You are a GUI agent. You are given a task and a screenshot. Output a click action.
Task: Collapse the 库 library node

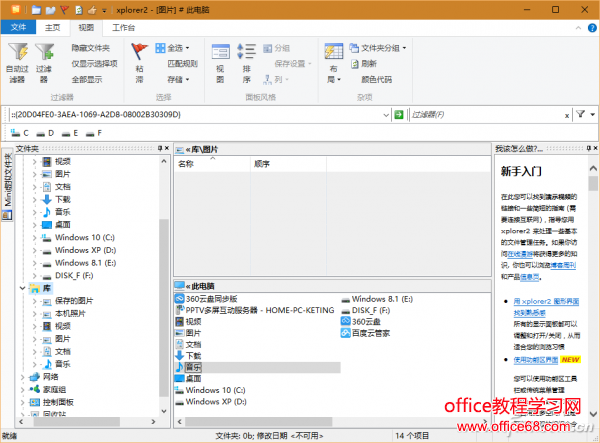[x=23, y=288]
